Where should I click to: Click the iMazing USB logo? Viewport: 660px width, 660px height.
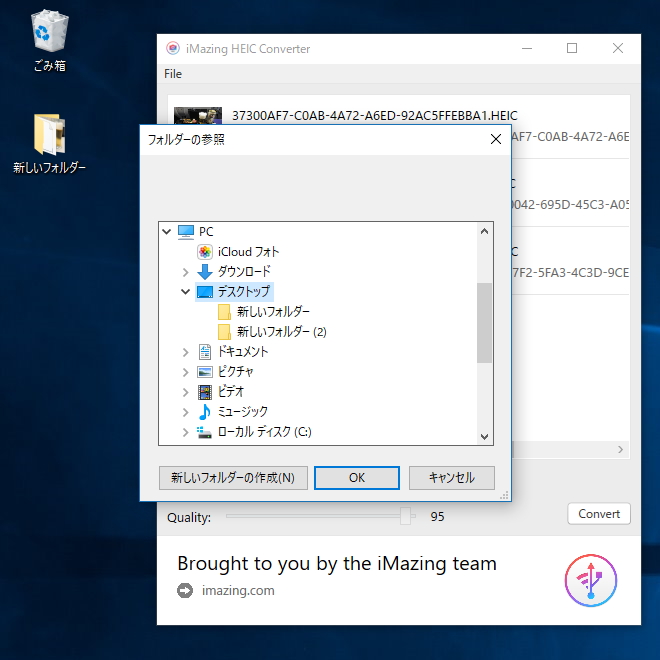(x=591, y=580)
